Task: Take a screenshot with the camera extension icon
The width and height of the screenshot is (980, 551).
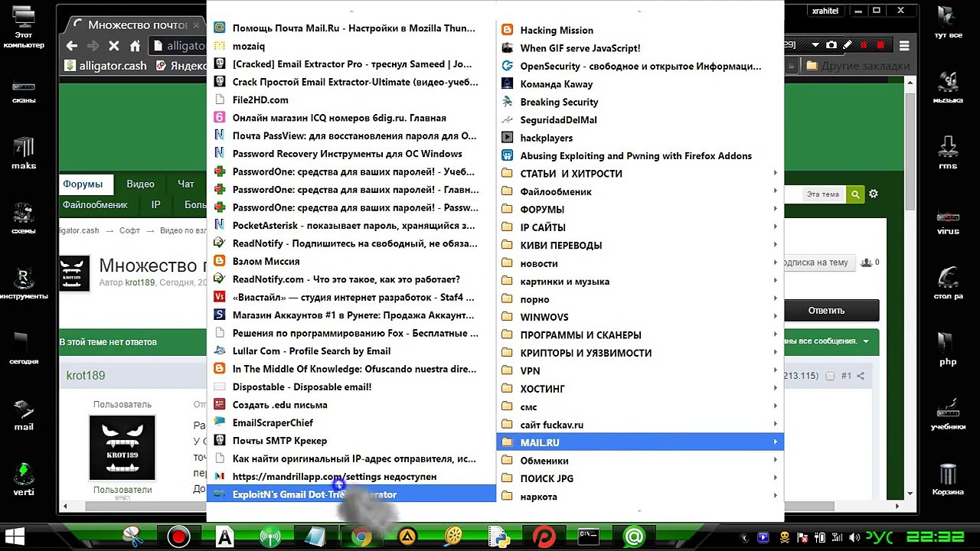Action: pyautogui.click(x=831, y=45)
